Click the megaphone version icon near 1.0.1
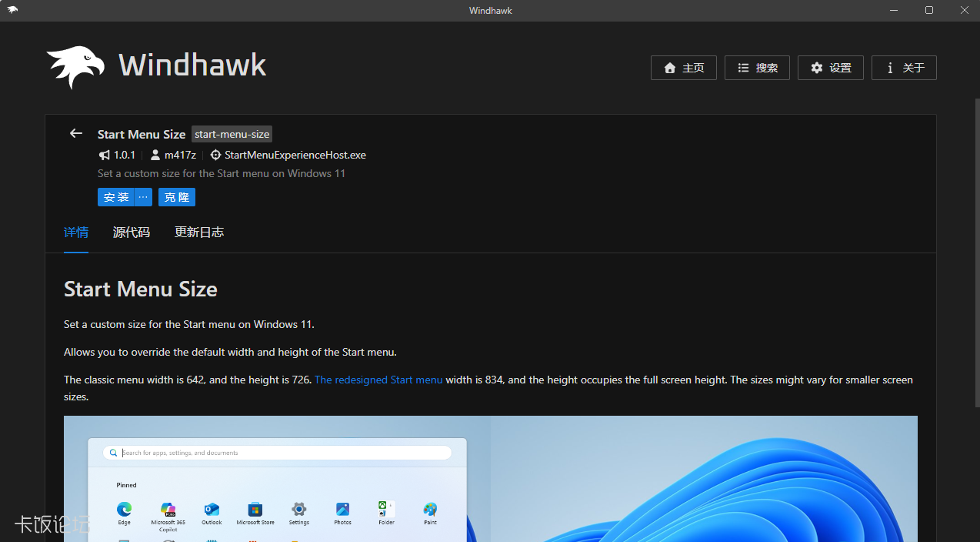980x542 pixels. coord(105,155)
